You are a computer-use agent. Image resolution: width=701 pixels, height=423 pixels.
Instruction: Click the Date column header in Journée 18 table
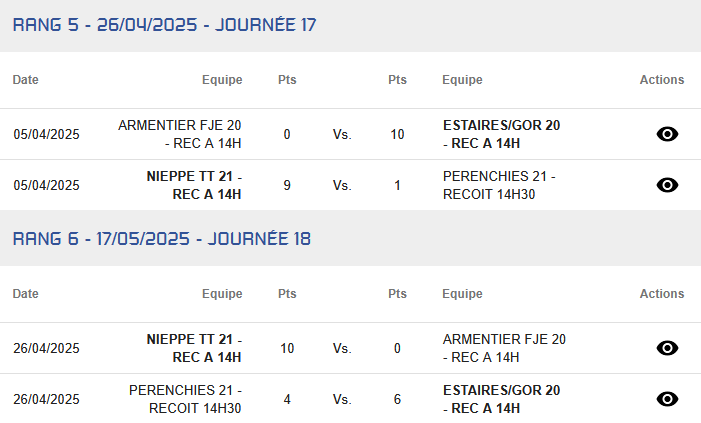25,294
